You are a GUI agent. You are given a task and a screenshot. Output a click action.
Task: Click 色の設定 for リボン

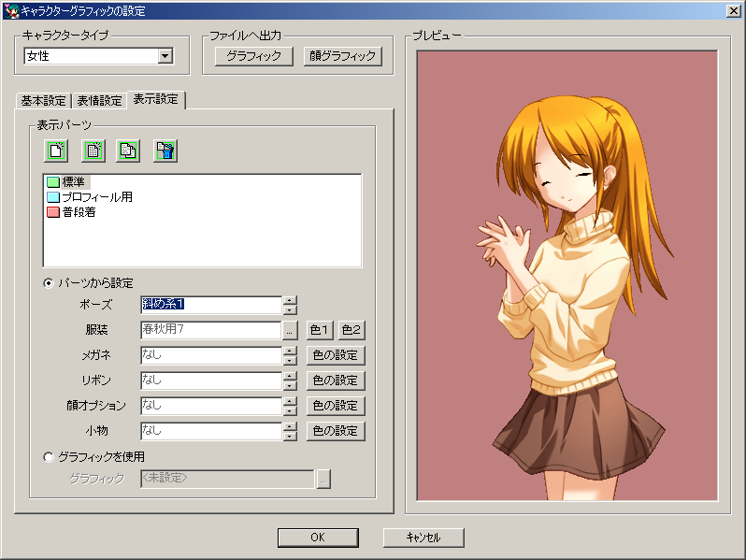coord(336,381)
